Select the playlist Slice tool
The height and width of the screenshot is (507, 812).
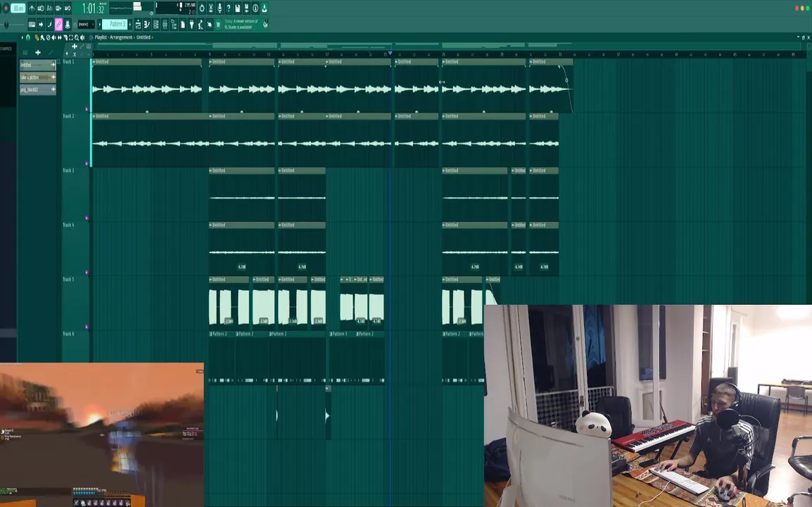(65, 37)
